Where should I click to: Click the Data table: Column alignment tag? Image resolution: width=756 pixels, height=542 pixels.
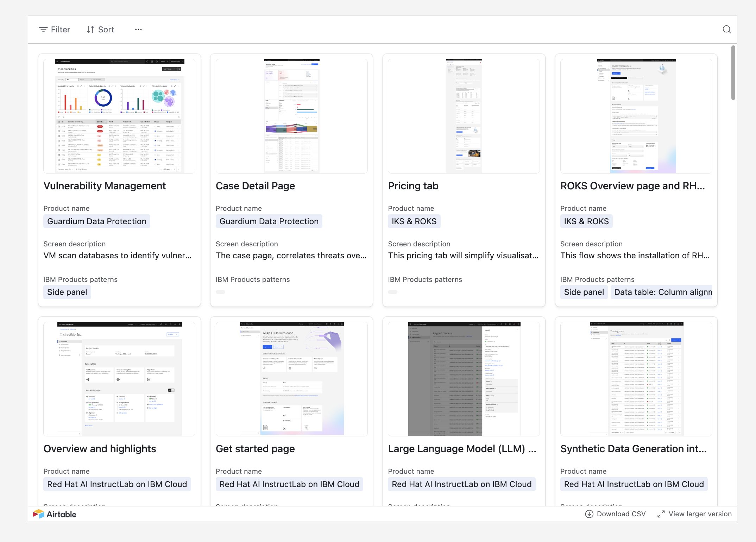point(661,292)
